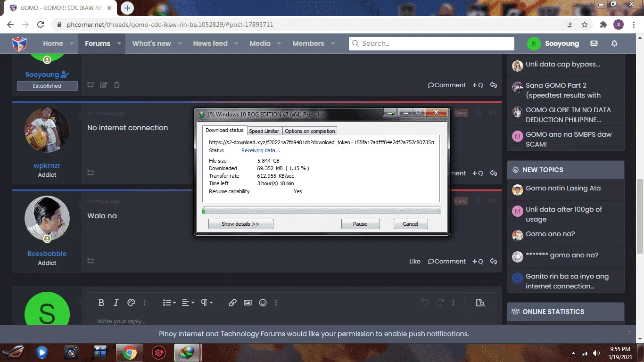The image size is (644, 362).
Task: Click the forum search box
Action: coord(431,43)
